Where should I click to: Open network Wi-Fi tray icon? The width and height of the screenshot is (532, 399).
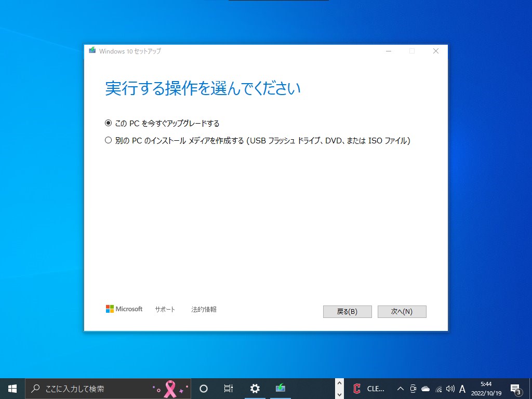pos(438,389)
